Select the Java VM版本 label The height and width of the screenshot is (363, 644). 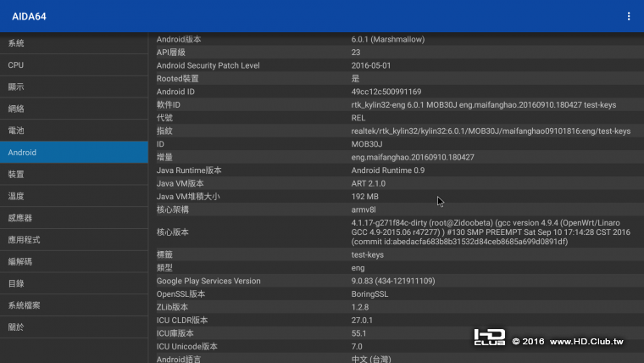click(180, 183)
